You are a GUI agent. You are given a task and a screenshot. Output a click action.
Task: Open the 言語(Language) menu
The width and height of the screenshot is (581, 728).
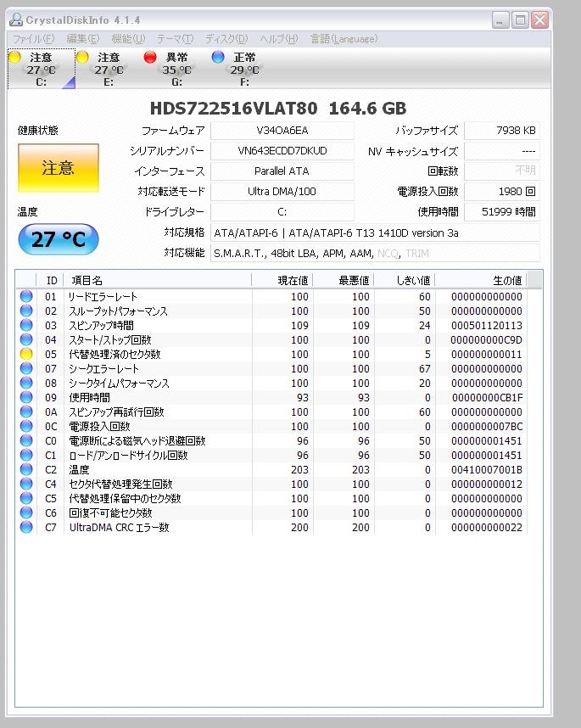click(x=344, y=39)
